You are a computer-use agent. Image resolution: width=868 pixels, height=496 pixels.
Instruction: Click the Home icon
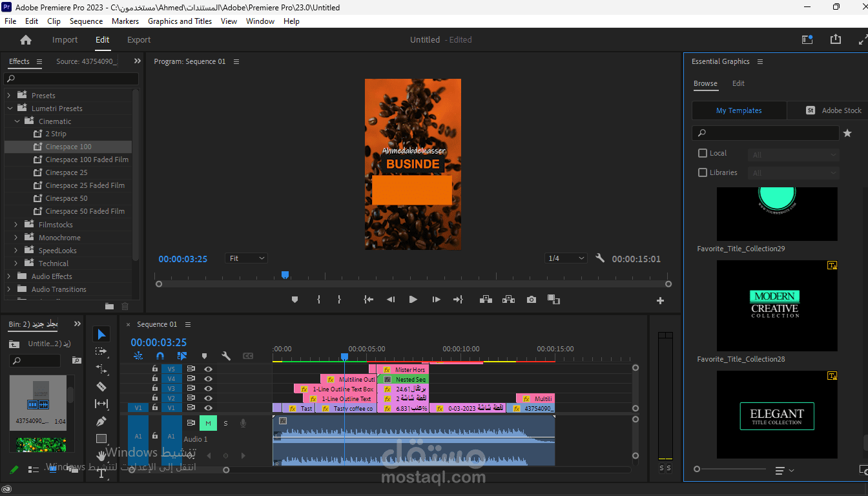point(26,40)
